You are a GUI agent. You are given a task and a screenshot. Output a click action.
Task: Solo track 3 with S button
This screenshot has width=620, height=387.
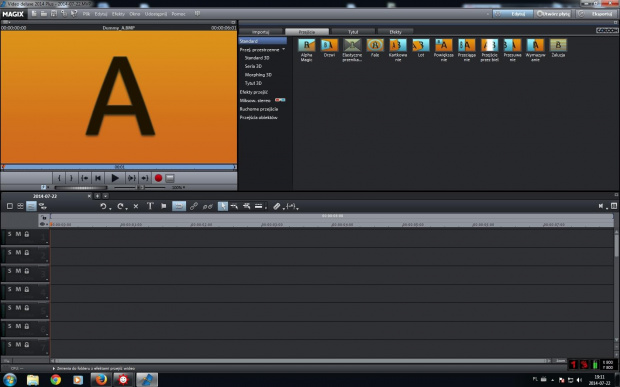click(9, 271)
